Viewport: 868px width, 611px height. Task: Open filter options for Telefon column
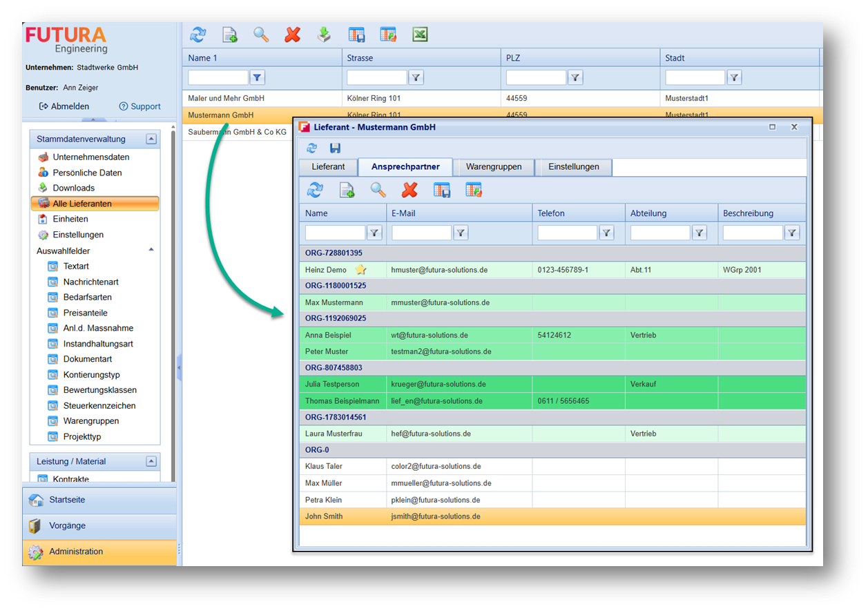point(606,233)
